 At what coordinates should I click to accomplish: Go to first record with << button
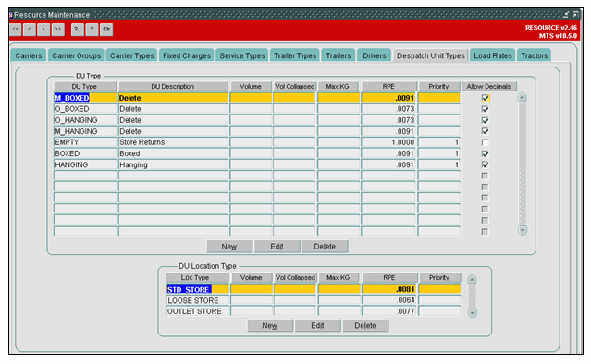coord(16,30)
